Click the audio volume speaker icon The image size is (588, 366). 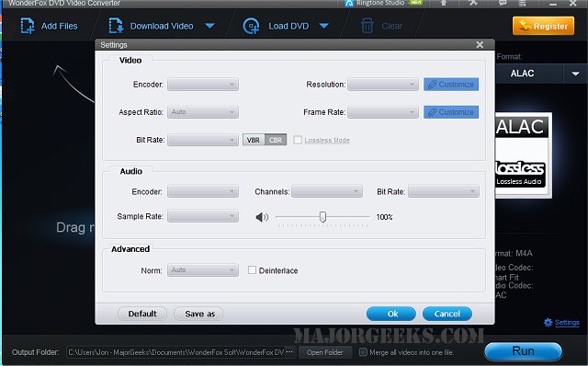262,217
